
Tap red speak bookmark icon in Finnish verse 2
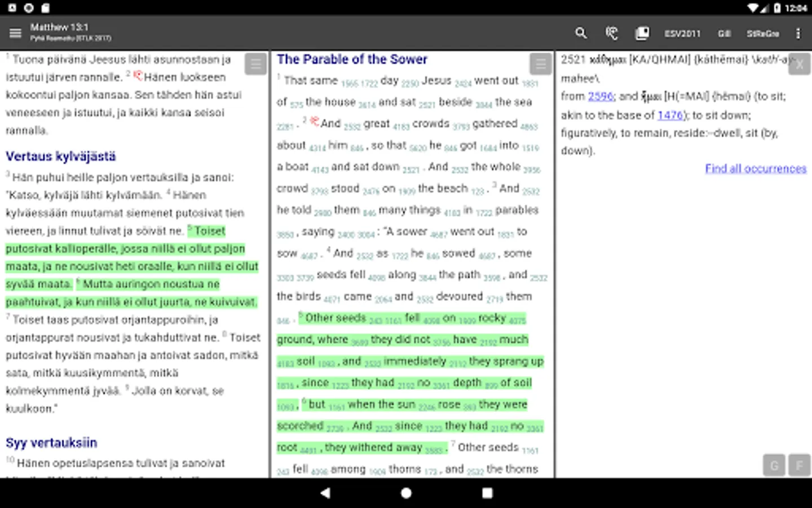click(x=137, y=76)
